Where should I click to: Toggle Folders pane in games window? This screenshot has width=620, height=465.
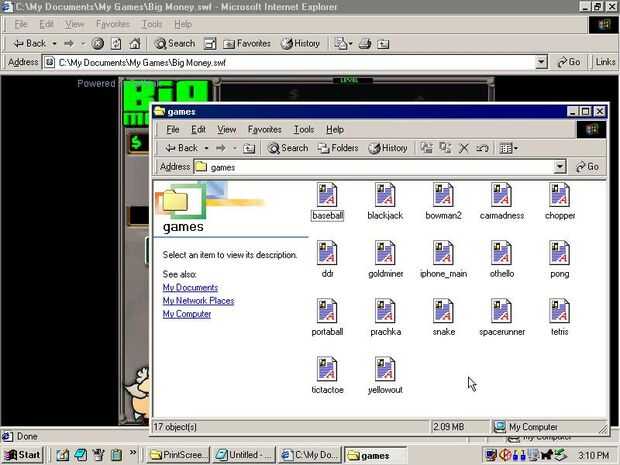338,148
